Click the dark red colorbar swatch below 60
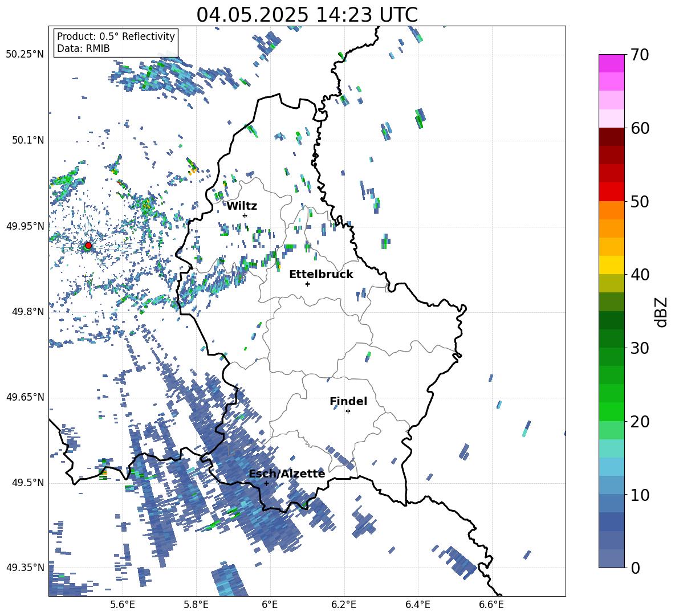 click(x=611, y=137)
